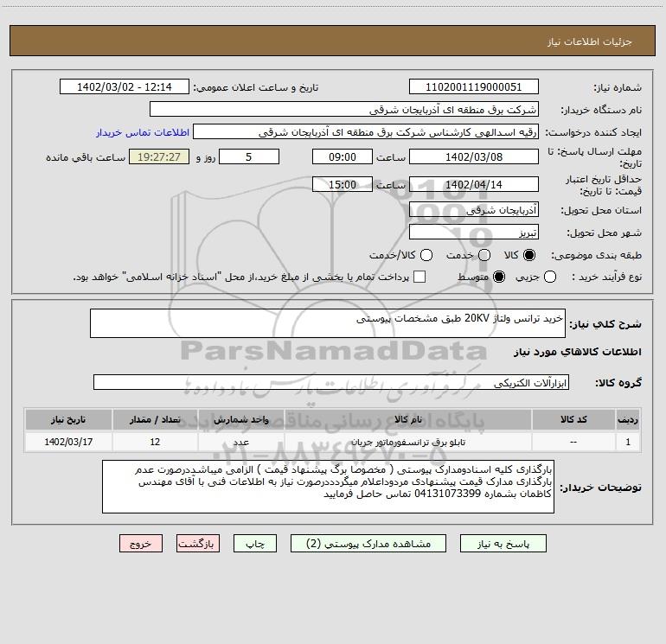Click the response deadline time 09:00
This screenshot has height=644, width=666.
(343, 156)
